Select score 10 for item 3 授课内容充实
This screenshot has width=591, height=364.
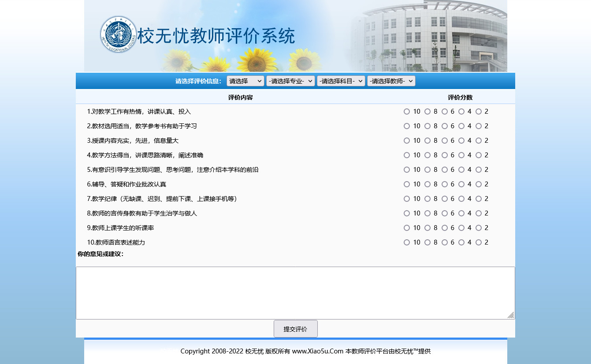pos(407,141)
